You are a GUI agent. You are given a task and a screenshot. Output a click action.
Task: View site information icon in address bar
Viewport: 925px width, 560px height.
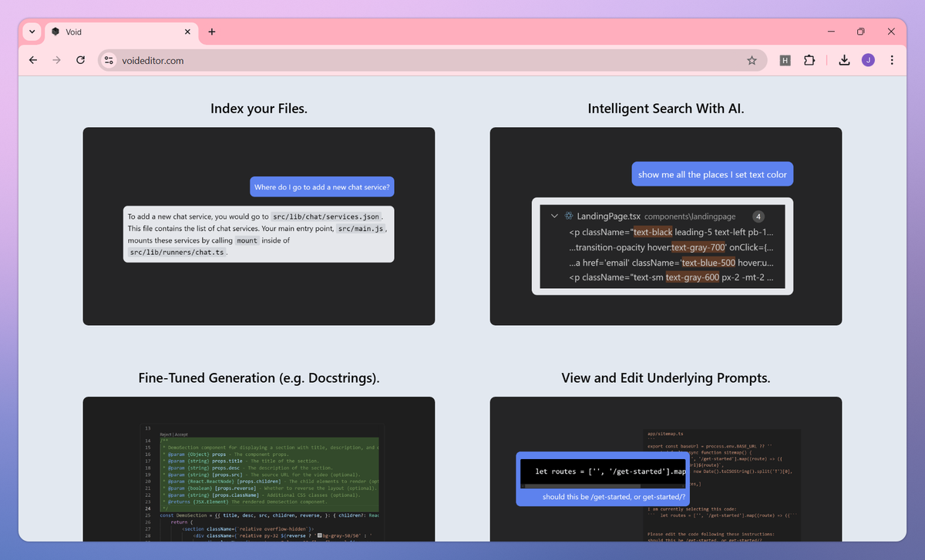pyautogui.click(x=109, y=60)
